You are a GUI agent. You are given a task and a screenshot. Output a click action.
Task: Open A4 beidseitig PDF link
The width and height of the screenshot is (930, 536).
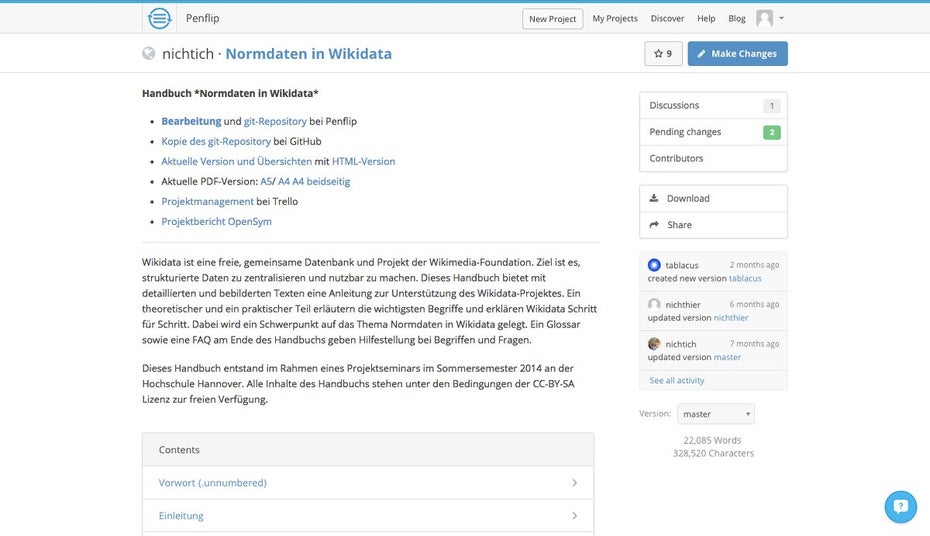321,181
